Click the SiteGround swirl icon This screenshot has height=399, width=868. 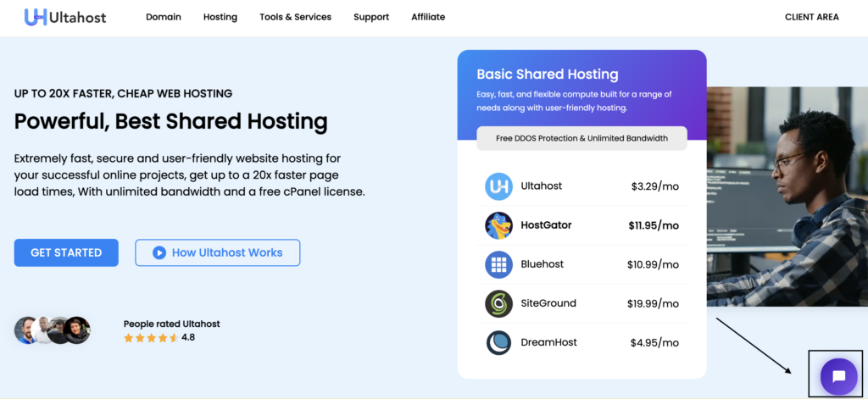498,304
